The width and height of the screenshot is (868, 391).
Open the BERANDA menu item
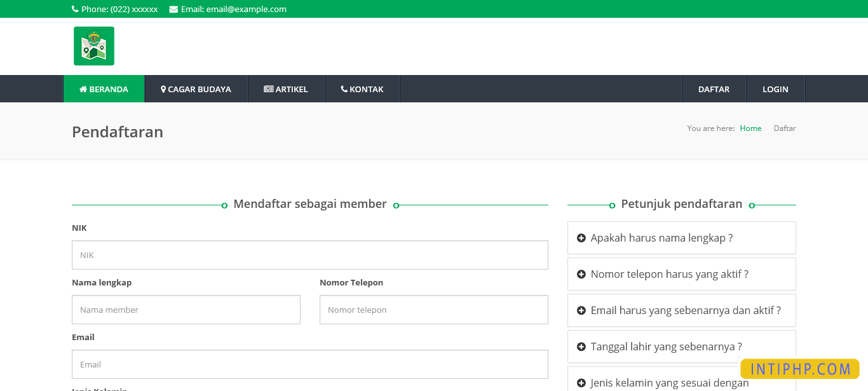[x=104, y=89]
